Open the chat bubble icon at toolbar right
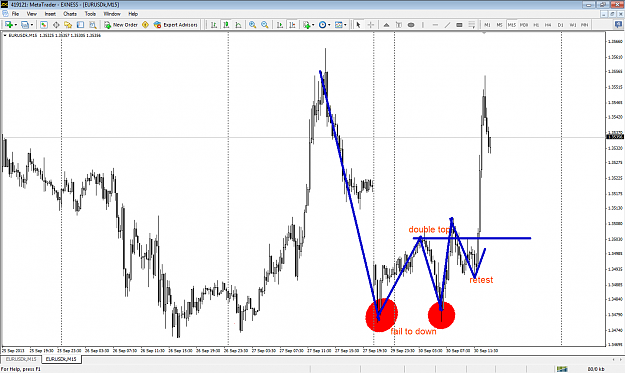The image size is (625, 373). click(618, 25)
